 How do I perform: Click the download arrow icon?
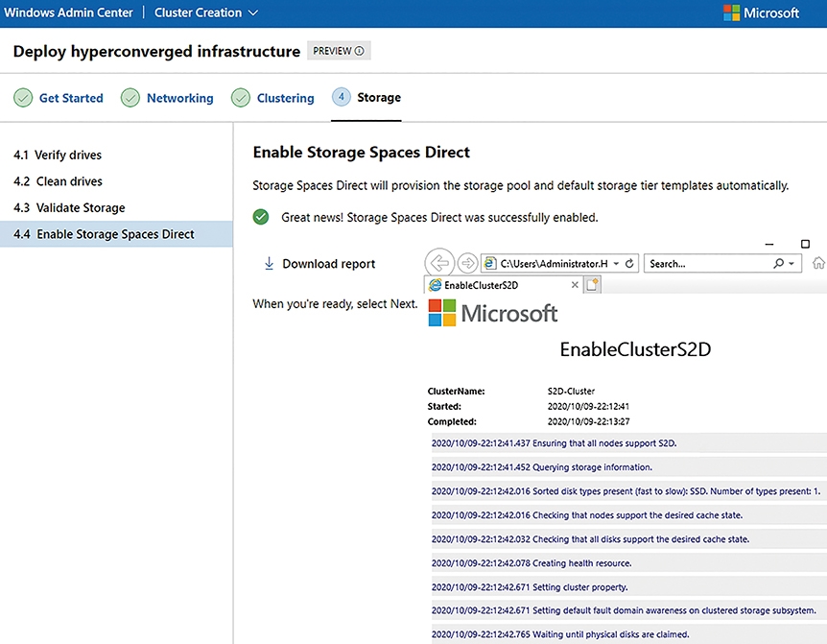[269, 263]
